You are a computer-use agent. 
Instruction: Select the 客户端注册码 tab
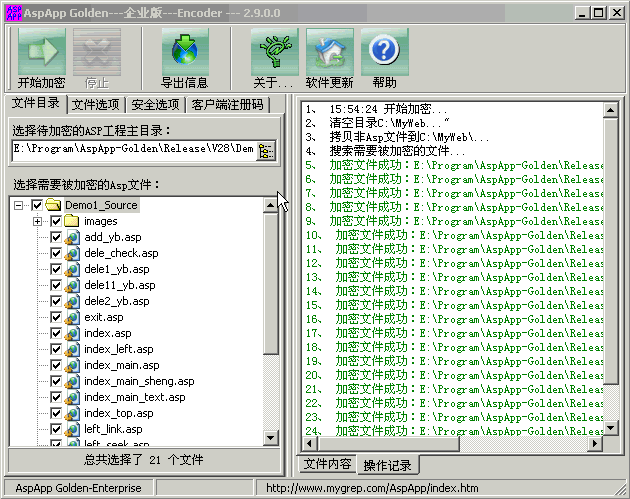[227, 105]
